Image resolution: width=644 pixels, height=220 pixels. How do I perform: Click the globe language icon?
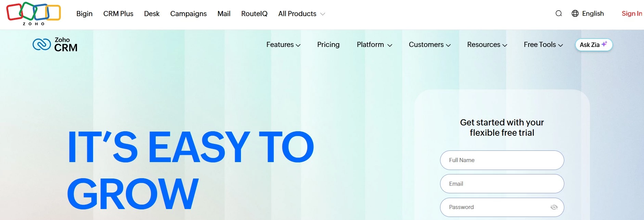[575, 13]
